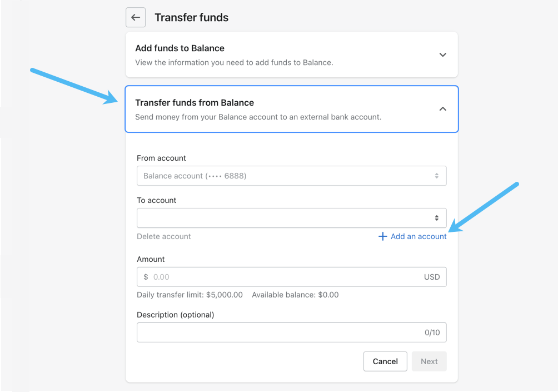
Task: Click the Daily transfer limit text
Action: coord(190,295)
